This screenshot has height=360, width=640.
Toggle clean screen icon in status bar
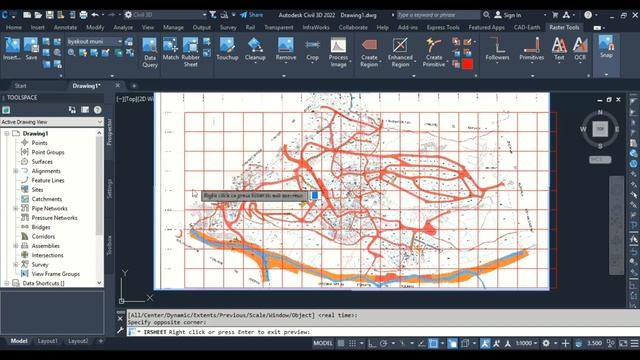point(623,343)
